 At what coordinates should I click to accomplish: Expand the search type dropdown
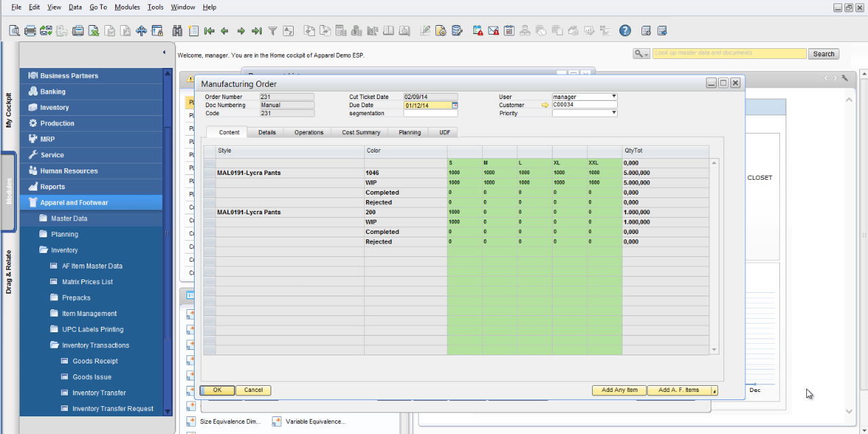pos(642,54)
